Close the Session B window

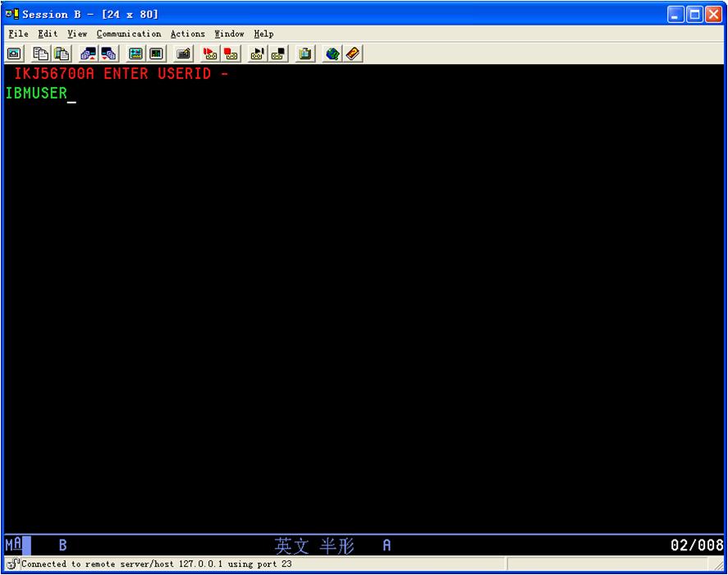point(713,15)
